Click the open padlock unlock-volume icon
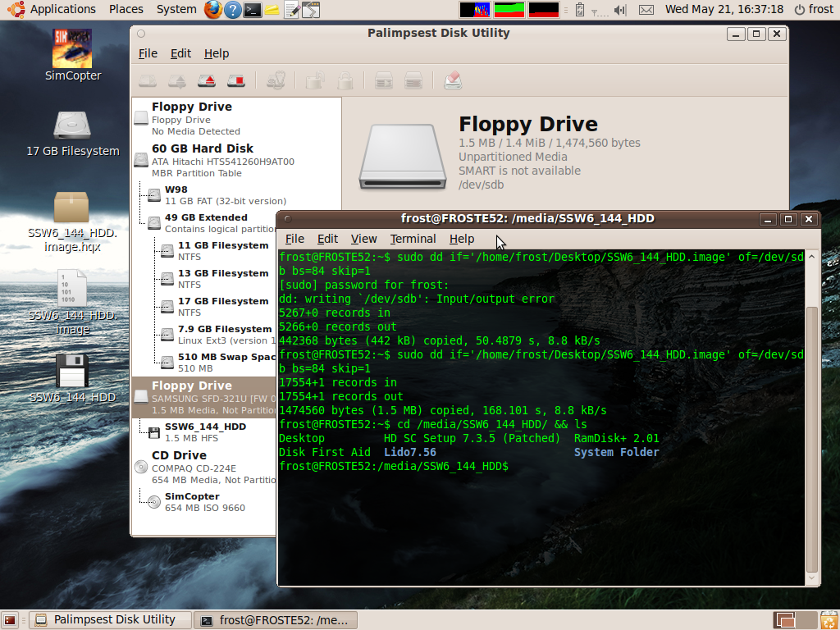Screen dimensions: 840x630 tap(315, 81)
